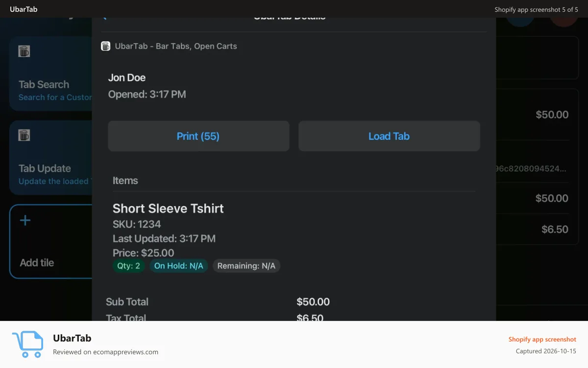588x368 pixels.
Task: Select the Remaining: N/A badge
Action: (246, 266)
